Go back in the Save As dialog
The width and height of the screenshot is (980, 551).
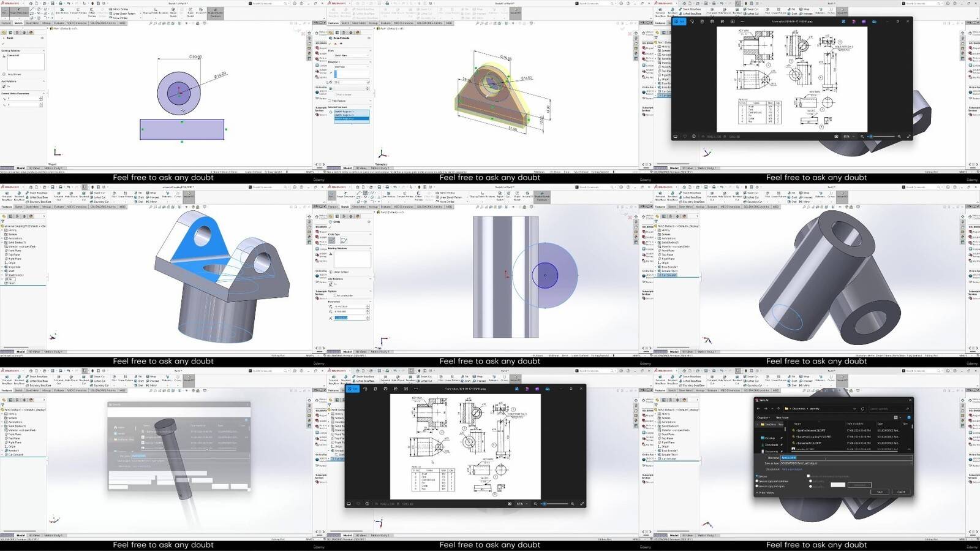758,409
